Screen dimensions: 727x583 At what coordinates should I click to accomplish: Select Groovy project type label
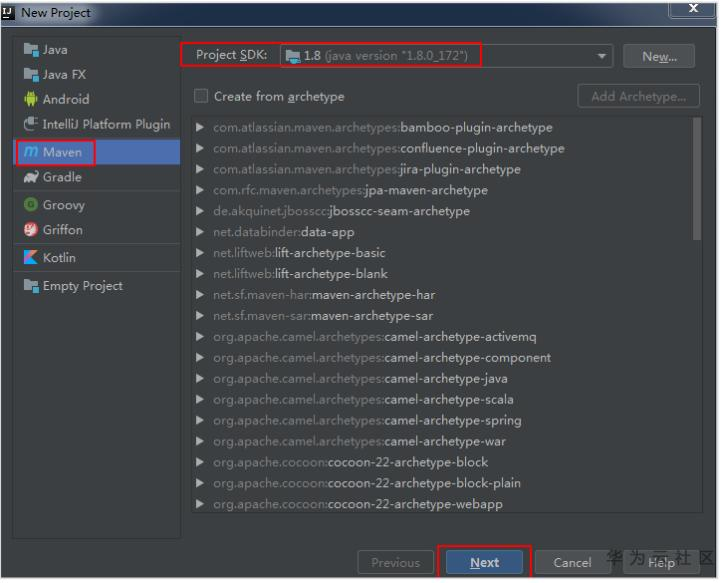tap(64, 205)
